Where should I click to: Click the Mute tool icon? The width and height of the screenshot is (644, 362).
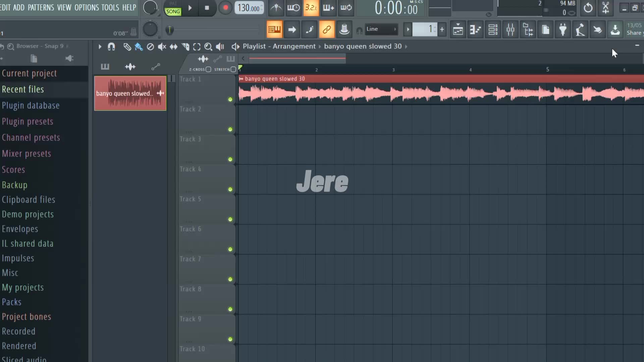(x=162, y=47)
